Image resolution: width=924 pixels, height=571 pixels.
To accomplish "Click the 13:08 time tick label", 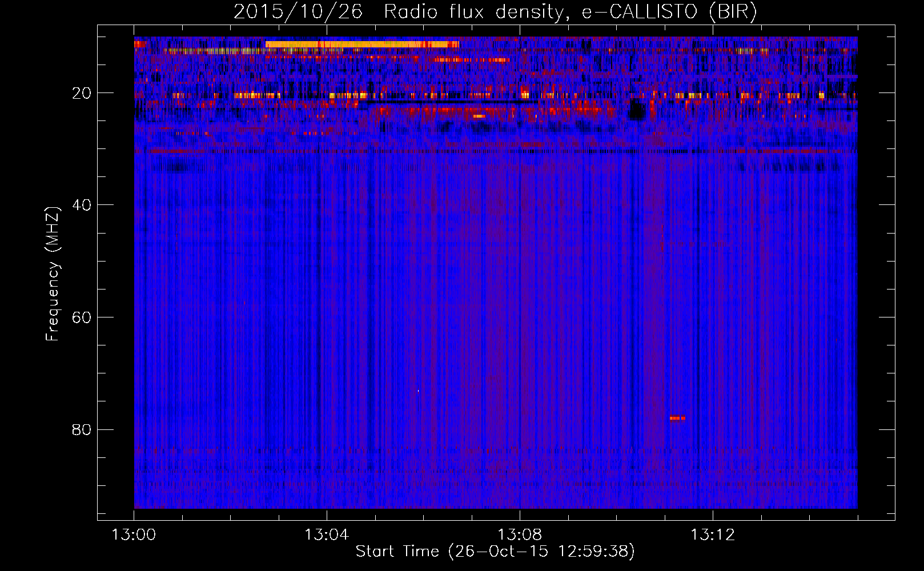I will (520, 535).
